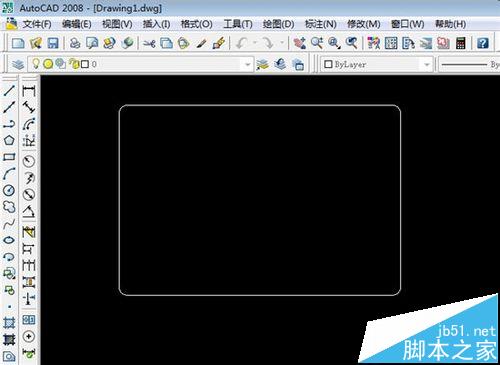Click the Zoom Window icon
500x365 pixels.
[334, 43]
